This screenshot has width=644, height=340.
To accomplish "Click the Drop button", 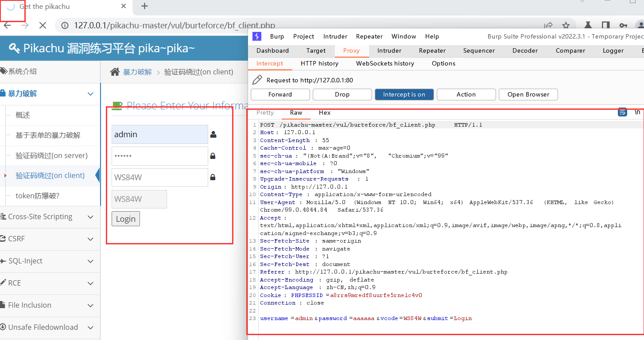I will click(x=342, y=94).
